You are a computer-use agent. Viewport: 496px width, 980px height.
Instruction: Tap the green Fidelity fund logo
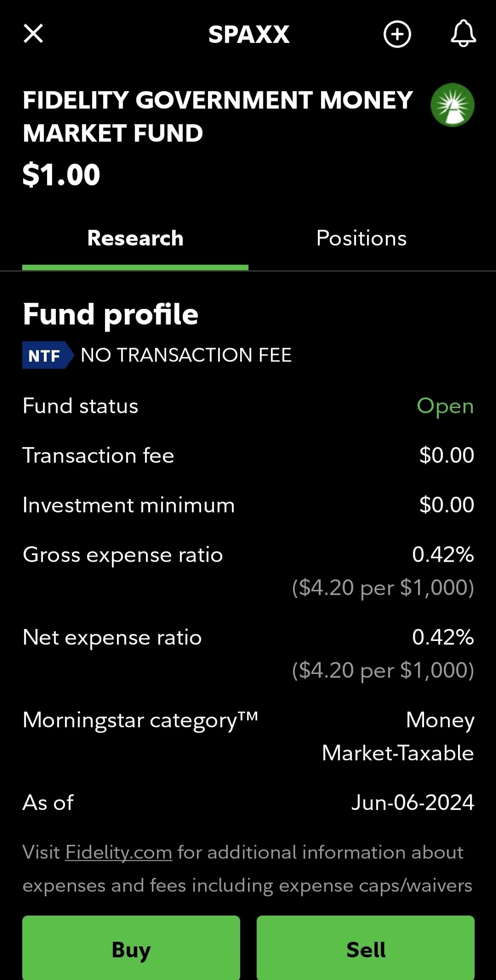(452, 105)
